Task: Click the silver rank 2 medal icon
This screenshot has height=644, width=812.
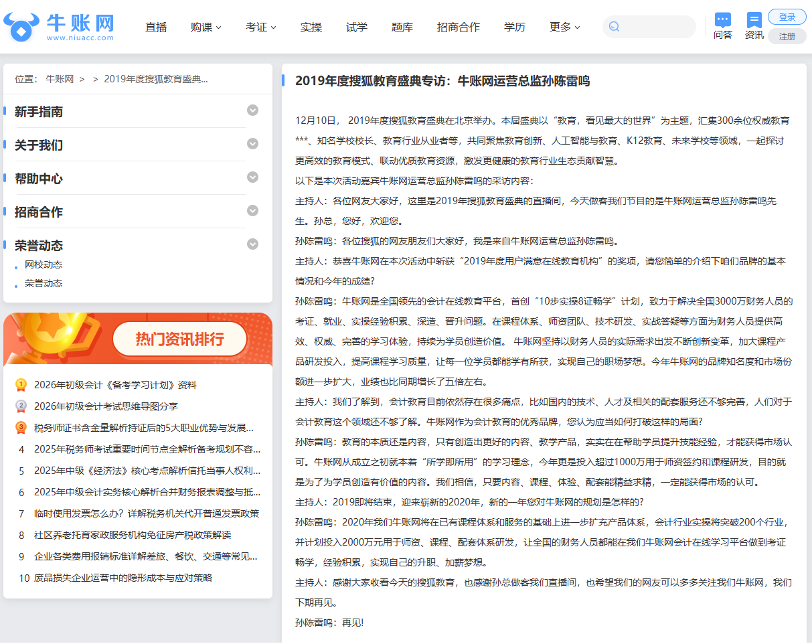Action: [x=21, y=406]
